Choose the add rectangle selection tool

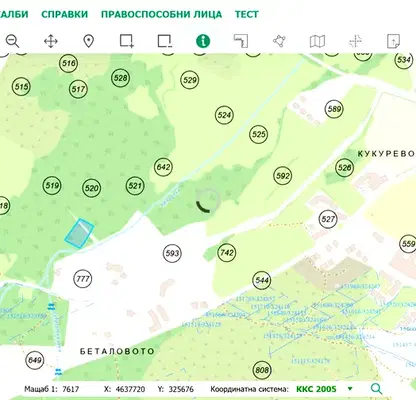coord(127,41)
